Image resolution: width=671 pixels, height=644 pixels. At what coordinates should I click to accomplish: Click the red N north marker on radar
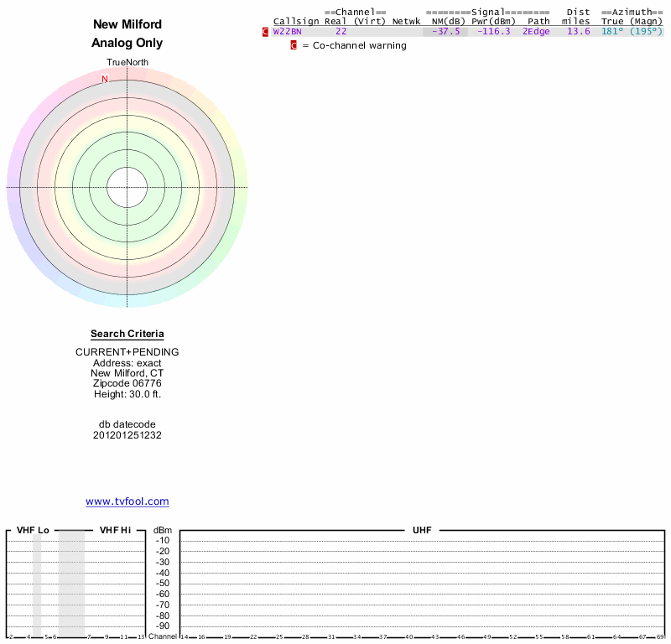tap(105, 79)
